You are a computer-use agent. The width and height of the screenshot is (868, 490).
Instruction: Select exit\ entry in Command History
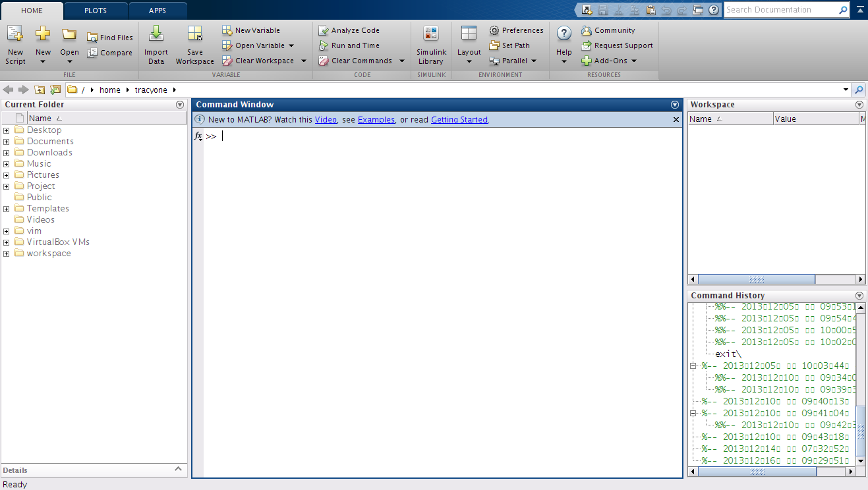[728, 354]
